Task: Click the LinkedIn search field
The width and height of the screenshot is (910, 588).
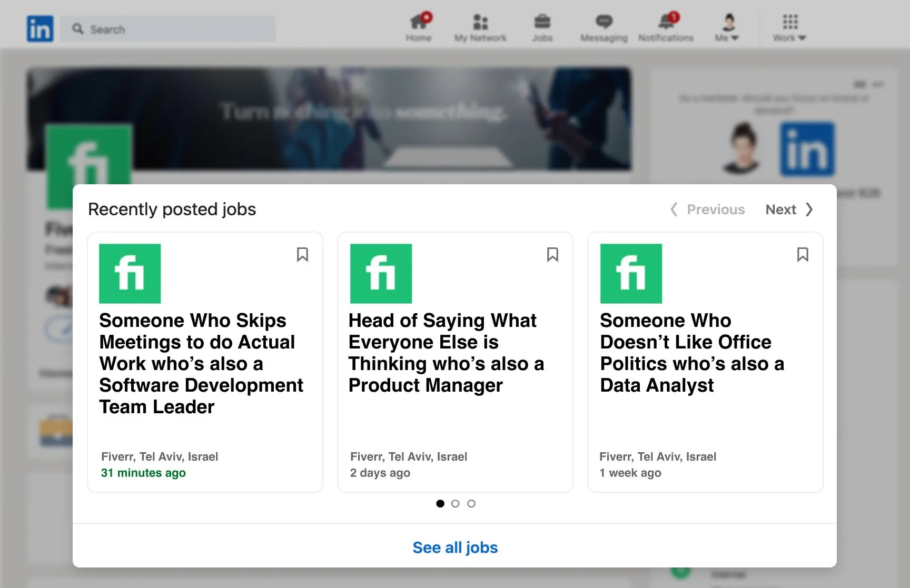Action: click(167, 29)
